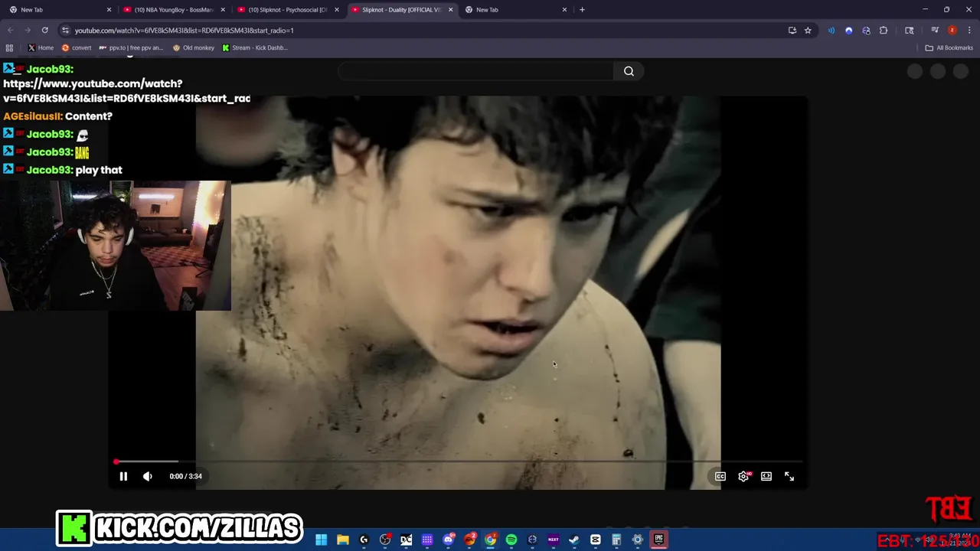Open Discord from the taskbar

click(449, 540)
